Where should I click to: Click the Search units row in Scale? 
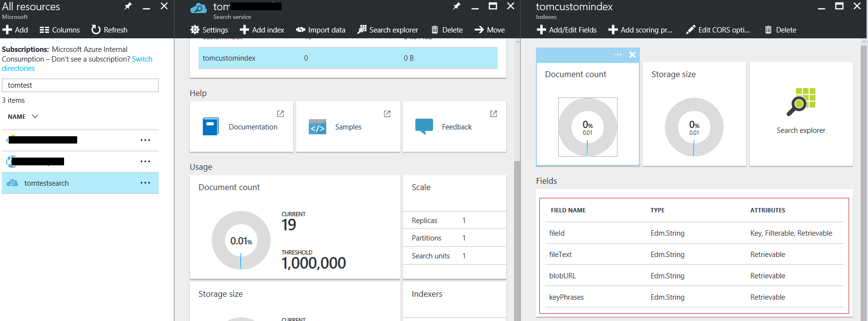pos(454,256)
